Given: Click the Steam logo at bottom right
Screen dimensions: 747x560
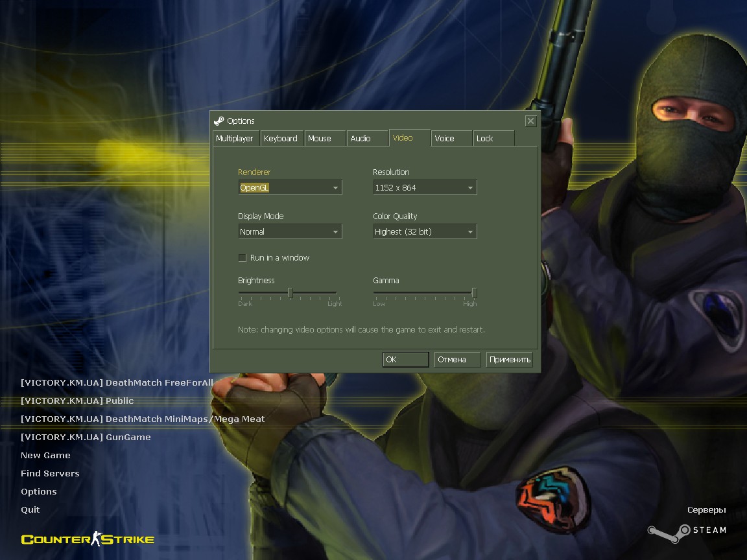Looking at the screenshot, I should point(687,533).
